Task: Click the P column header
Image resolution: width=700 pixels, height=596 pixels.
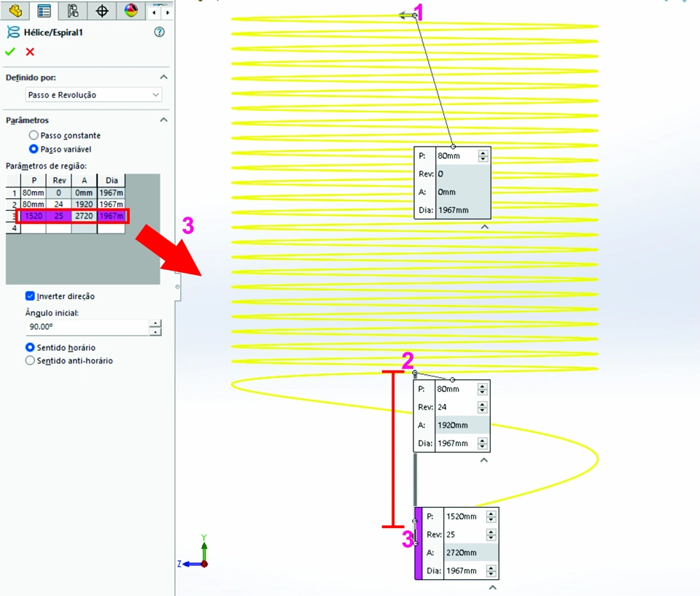Action: [x=34, y=180]
